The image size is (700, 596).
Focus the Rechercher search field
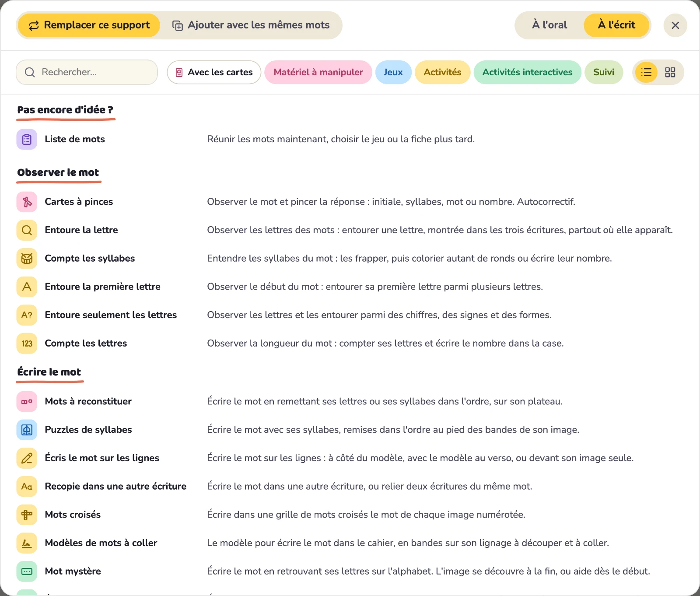pos(87,72)
